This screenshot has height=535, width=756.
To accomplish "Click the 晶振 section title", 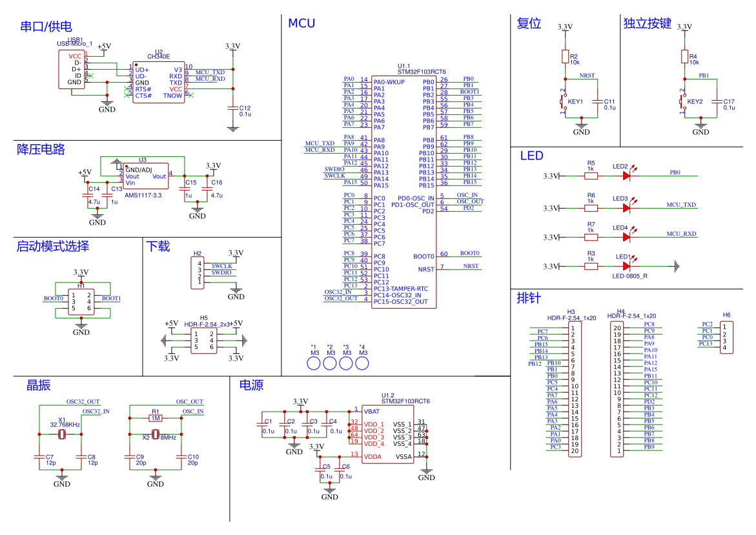I will click(x=39, y=385).
